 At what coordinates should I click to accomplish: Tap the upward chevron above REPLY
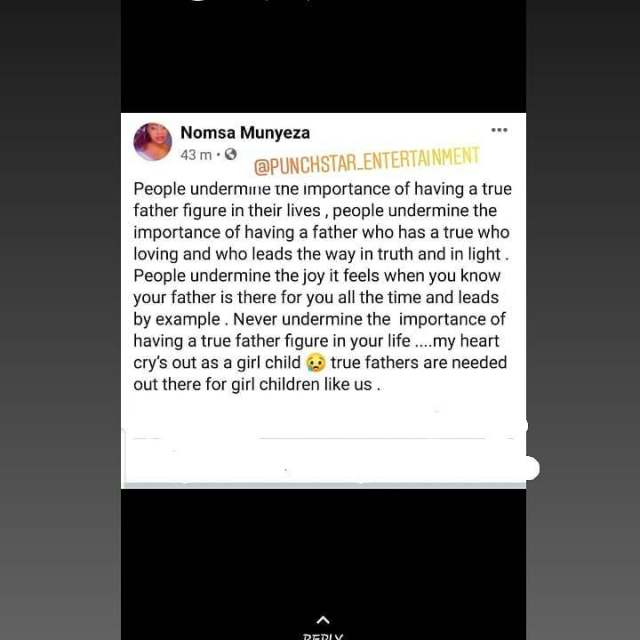point(323,620)
